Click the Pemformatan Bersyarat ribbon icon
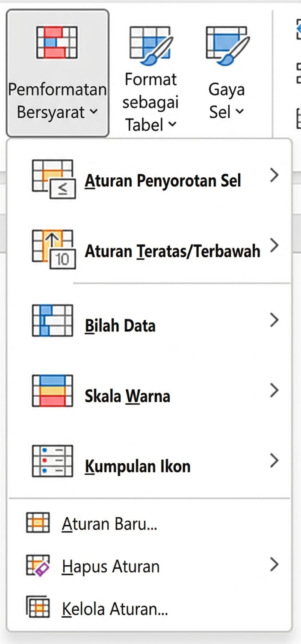This screenshot has height=644, width=301. (x=57, y=42)
